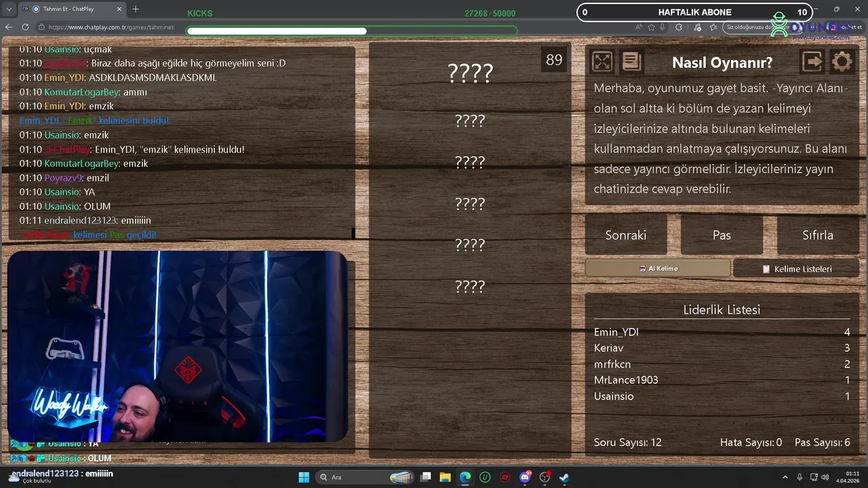Click the Nasıl Oynanır? heading
Image resolution: width=868 pixels, height=488 pixels.
722,62
